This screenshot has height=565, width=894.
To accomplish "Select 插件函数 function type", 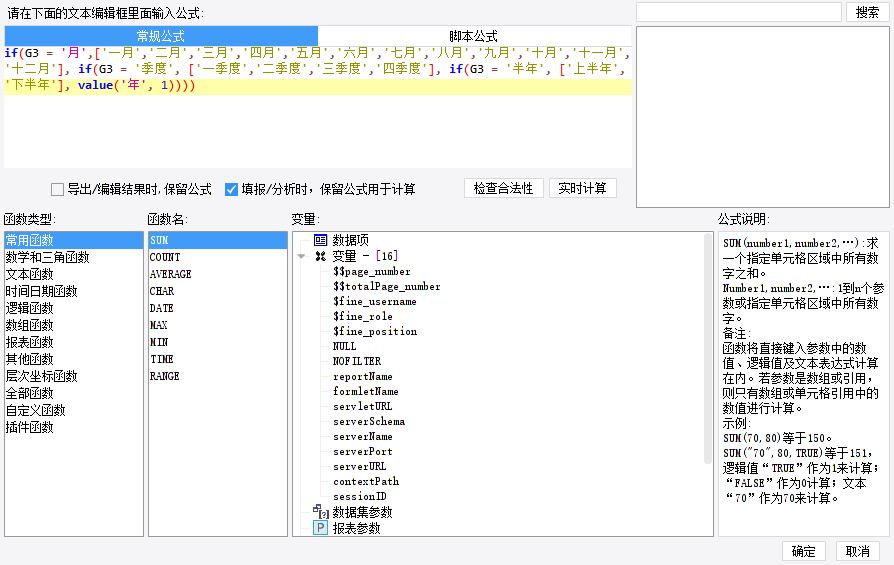I will pyautogui.click(x=74, y=427).
